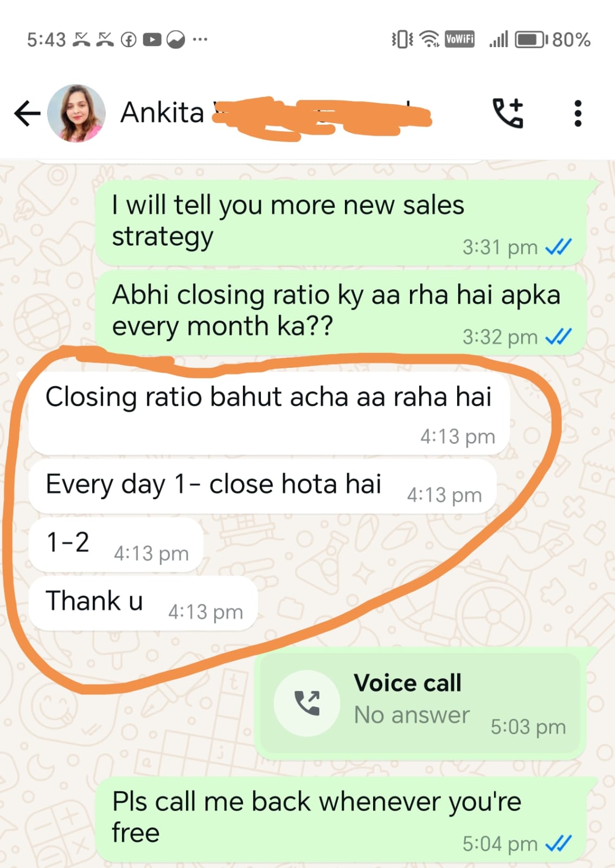Select the Voice call No answer bubble
The height and width of the screenshot is (868, 615).
pos(421,704)
